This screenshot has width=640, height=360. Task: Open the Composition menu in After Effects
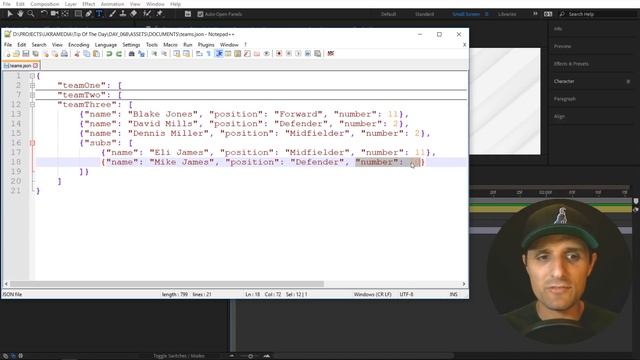coord(45,4)
